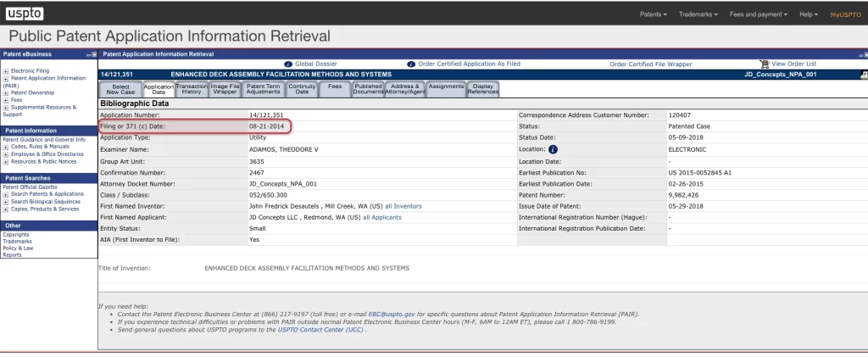The height and width of the screenshot is (357, 868).
Task: Minimize the Patent Application Information Retrieval panel
Action: point(861,55)
